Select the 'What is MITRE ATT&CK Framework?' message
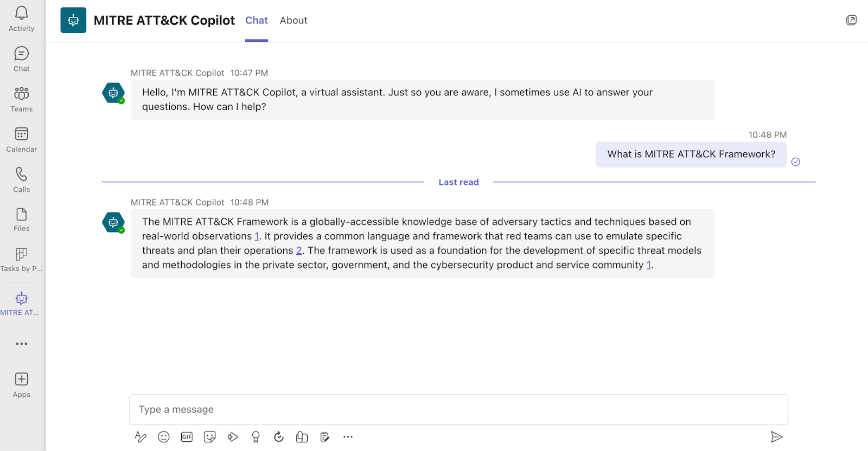 pyautogui.click(x=691, y=154)
